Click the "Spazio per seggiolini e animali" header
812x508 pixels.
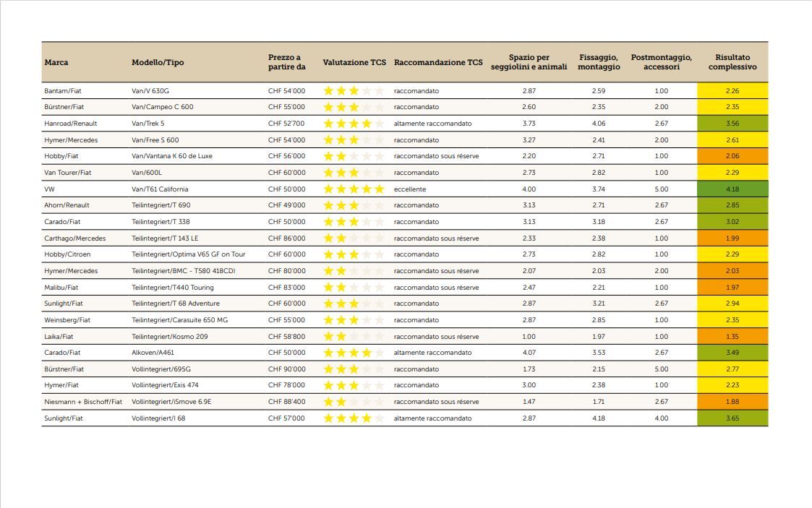[x=529, y=62]
